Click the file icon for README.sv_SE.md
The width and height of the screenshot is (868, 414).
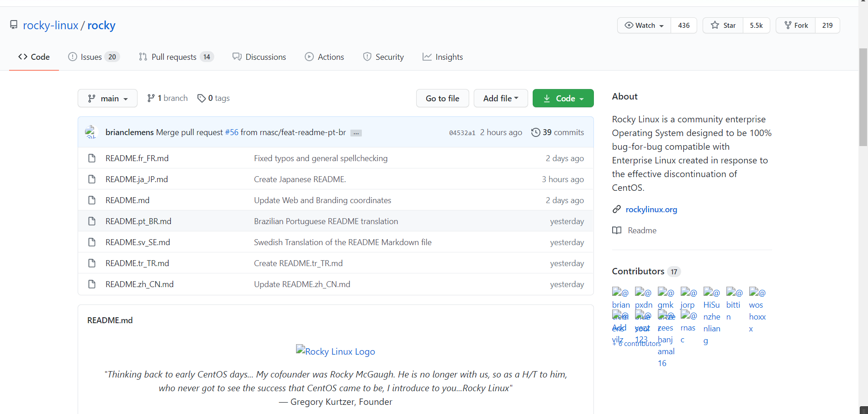92,242
